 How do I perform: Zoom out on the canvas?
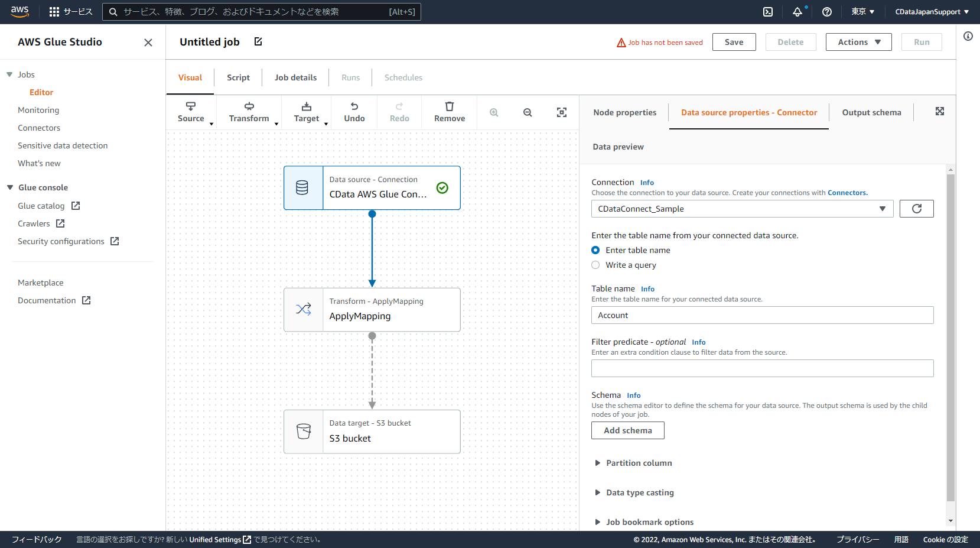[528, 112]
